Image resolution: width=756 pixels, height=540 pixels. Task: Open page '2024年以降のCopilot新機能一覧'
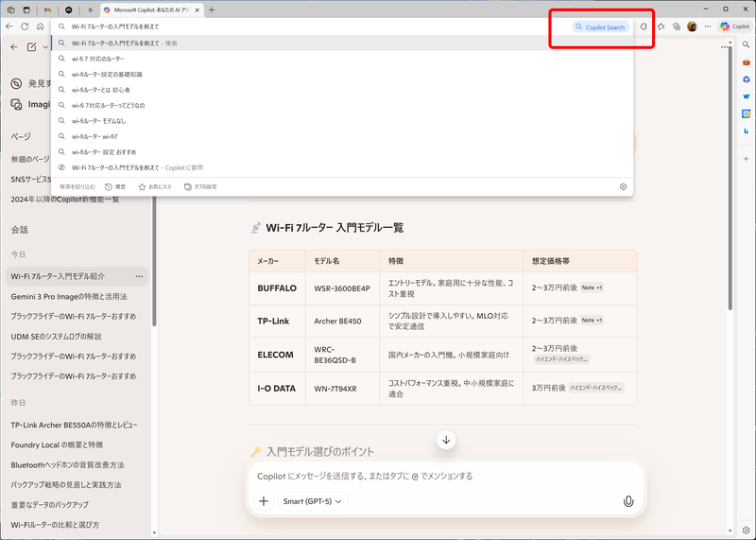[65, 200]
